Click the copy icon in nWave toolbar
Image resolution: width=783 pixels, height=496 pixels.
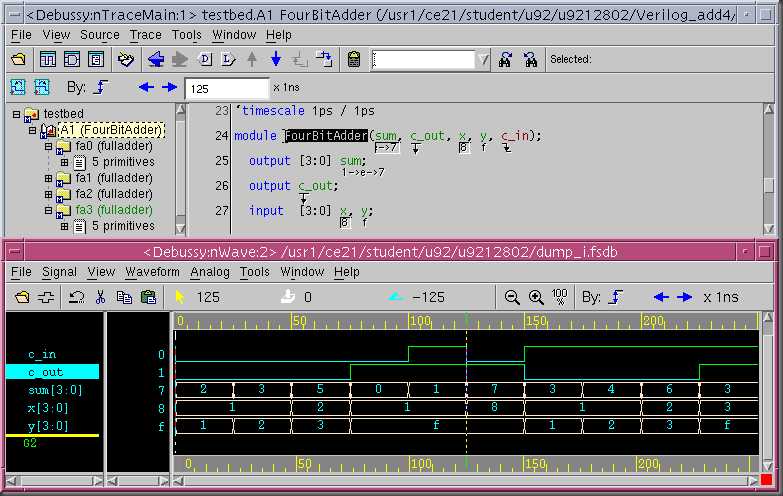[124, 297]
